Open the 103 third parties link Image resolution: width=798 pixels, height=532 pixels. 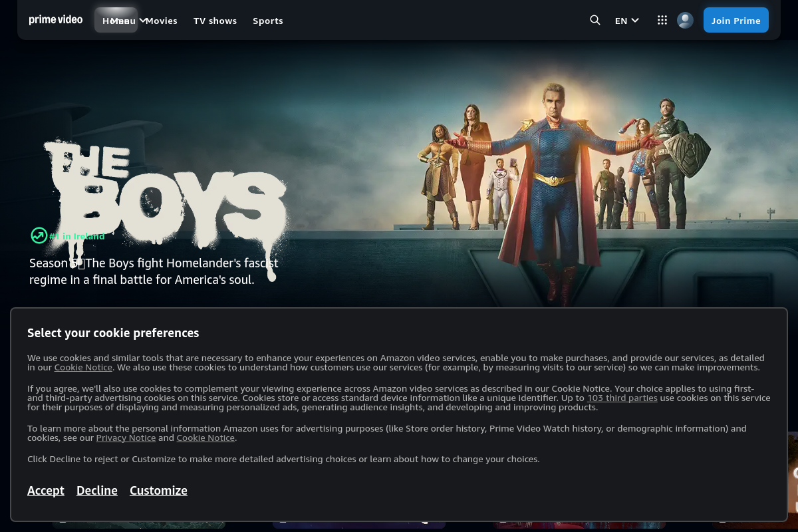pyautogui.click(x=622, y=398)
